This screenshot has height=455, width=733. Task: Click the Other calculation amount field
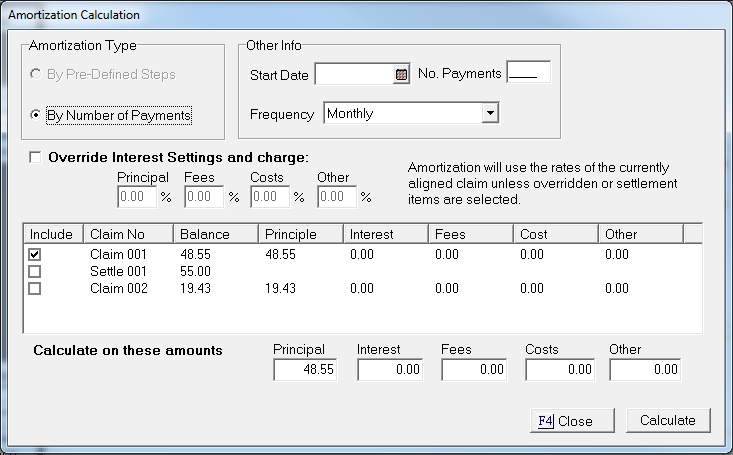644,370
